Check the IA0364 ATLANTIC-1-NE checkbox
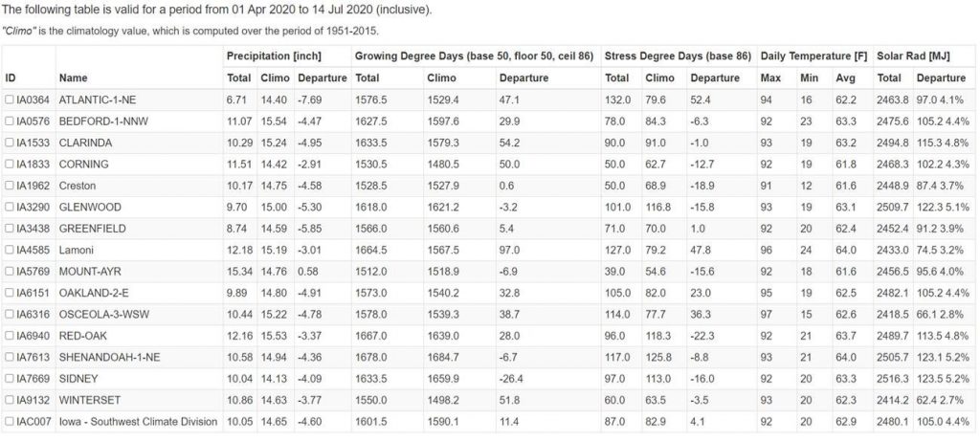This screenshot has height=441, width=980. click(10, 99)
